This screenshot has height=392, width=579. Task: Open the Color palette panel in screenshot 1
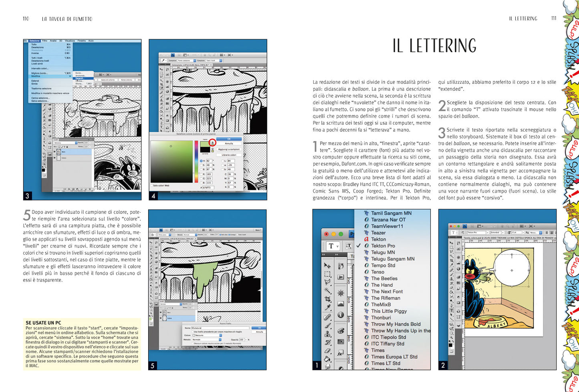[341, 331]
